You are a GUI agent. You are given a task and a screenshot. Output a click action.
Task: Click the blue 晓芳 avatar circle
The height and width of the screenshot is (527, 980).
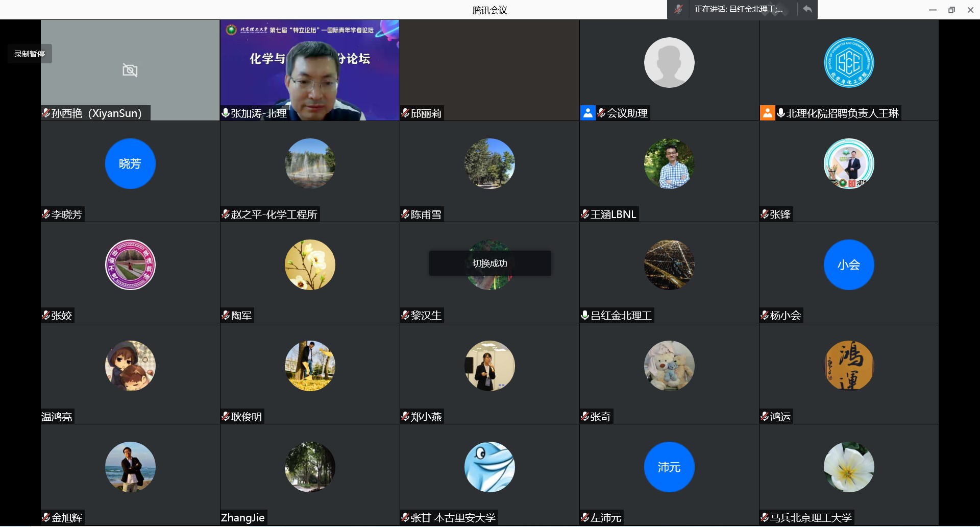point(130,164)
